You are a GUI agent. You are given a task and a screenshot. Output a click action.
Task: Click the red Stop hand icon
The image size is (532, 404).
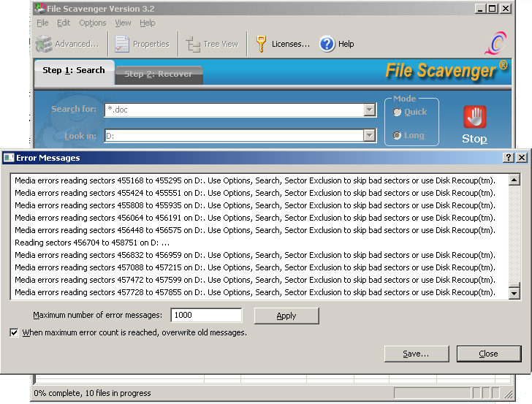tap(475, 117)
